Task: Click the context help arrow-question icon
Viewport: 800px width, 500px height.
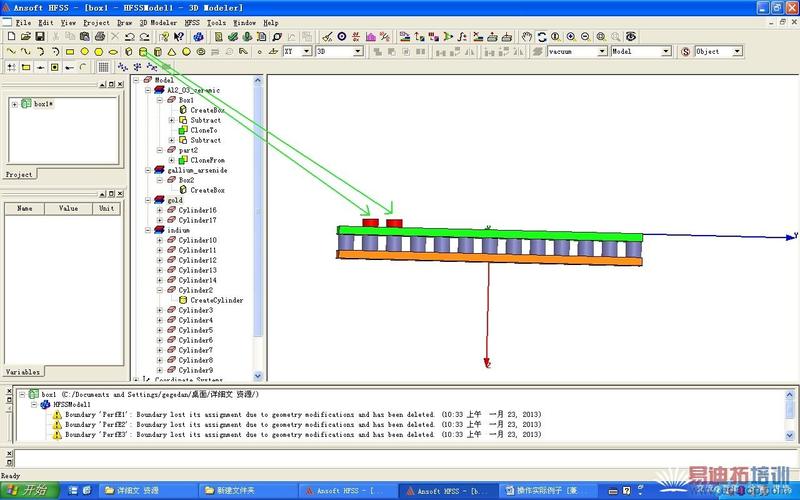Action: click(x=179, y=37)
